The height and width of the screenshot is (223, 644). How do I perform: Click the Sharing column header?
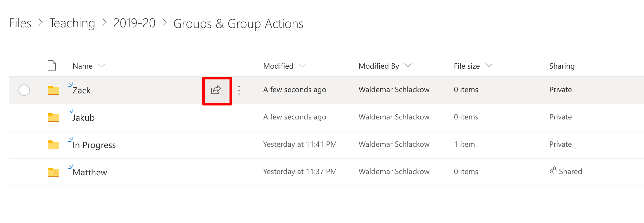click(x=562, y=66)
